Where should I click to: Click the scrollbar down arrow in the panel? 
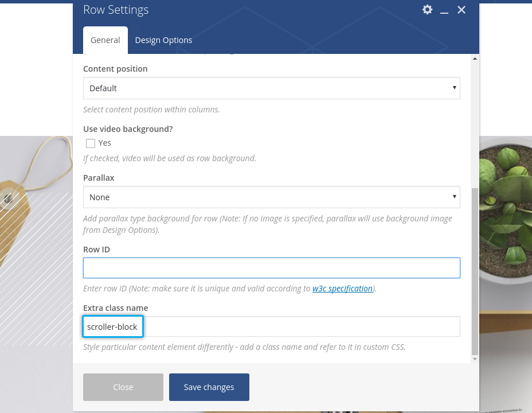(x=474, y=359)
